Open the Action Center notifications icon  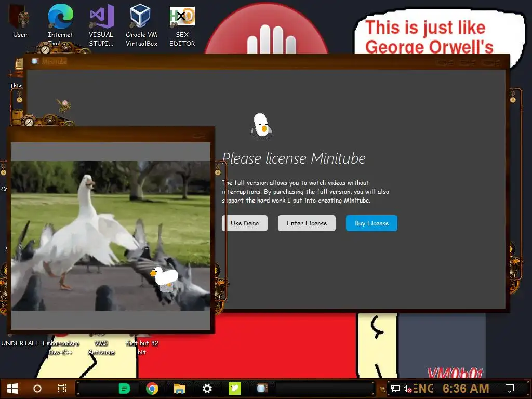(x=510, y=389)
